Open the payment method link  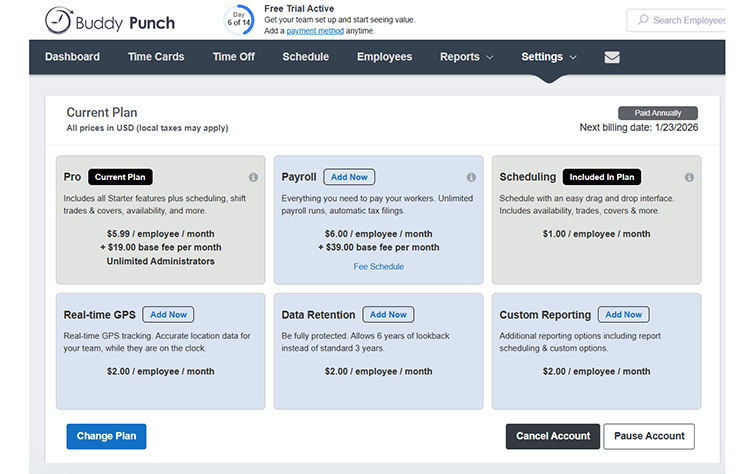(x=315, y=31)
